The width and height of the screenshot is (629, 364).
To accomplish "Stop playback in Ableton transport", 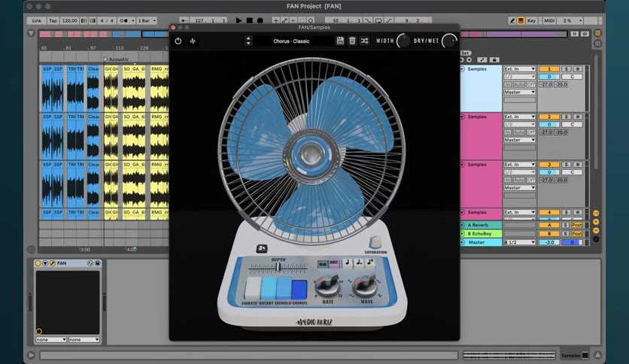I will (x=250, y=20).
